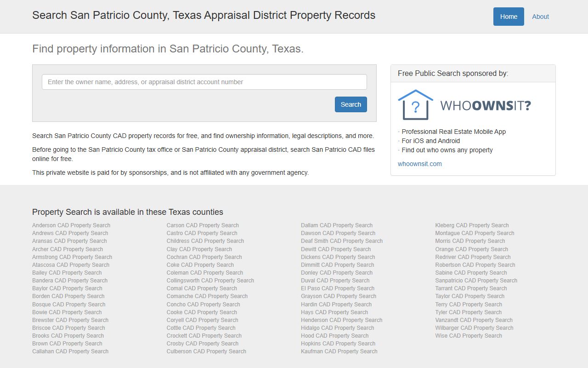Open Andrews CAD Property Search
Screen dimensions: 588x368
70,233
